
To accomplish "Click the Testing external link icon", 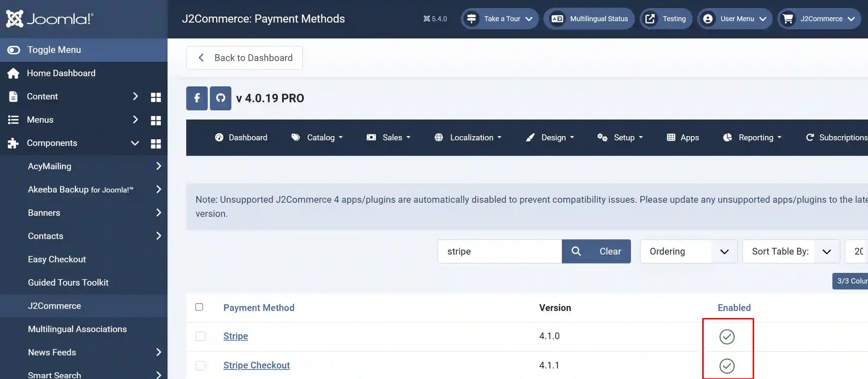I will 650,19.
